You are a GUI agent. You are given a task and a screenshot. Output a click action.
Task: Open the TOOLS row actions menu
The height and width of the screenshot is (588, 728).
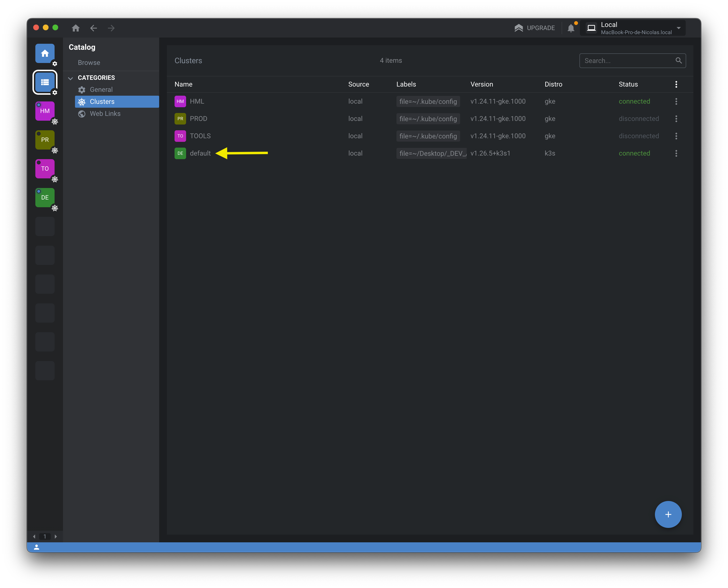[676, 136]
